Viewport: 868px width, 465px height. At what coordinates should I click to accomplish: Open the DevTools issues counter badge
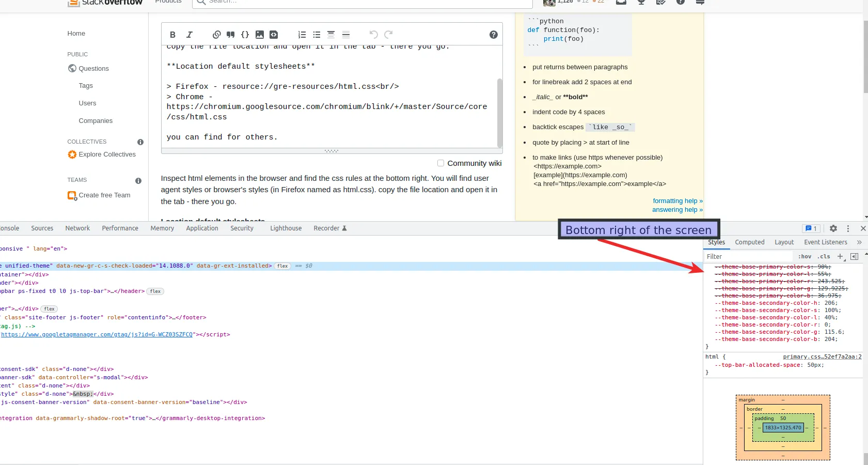coord(811,228)
